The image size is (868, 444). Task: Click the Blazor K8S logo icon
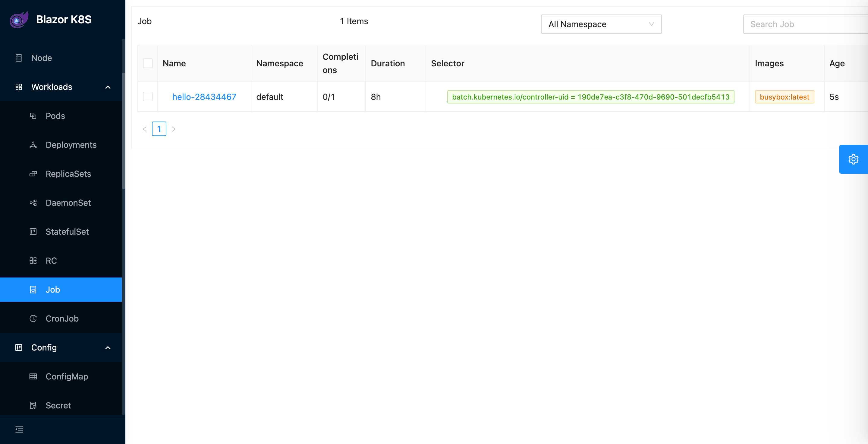[x=19, y=20]
